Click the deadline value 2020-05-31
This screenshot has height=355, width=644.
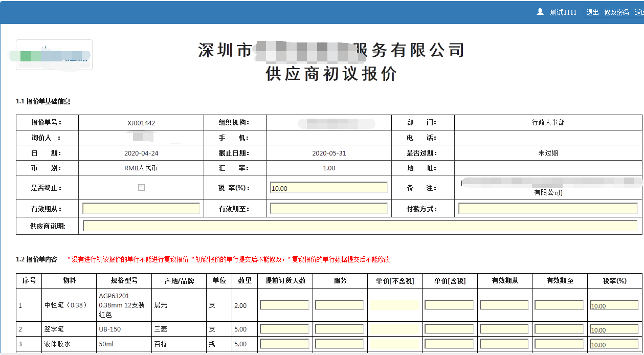(329, 153)
